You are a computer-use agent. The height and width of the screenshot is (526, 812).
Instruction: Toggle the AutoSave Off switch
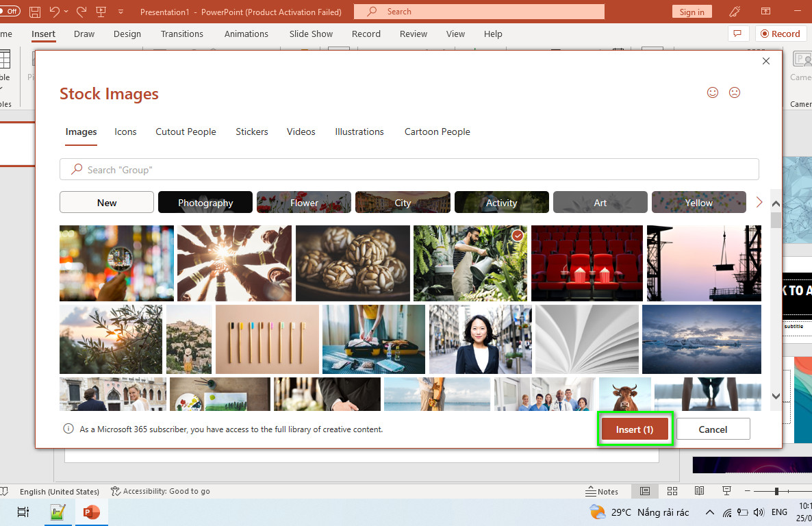coord(10,11)
